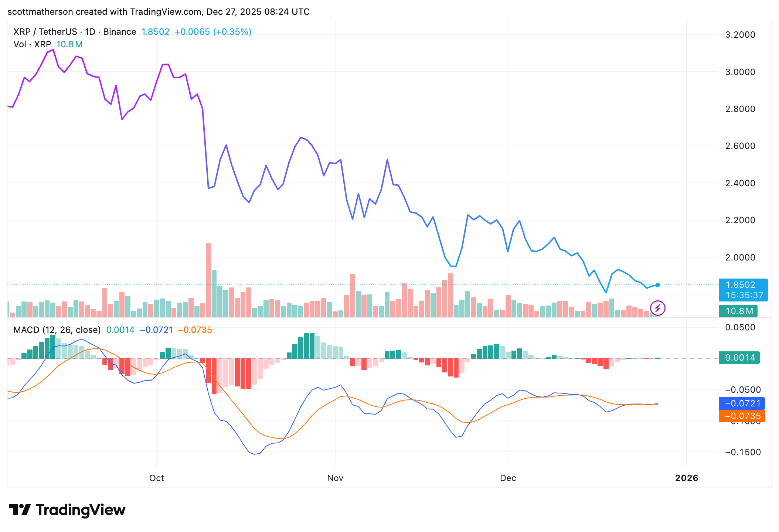This screenshot has width=779, height=532.
Task: Click the Dec label on the time axis
Action: tap(508, 478)
